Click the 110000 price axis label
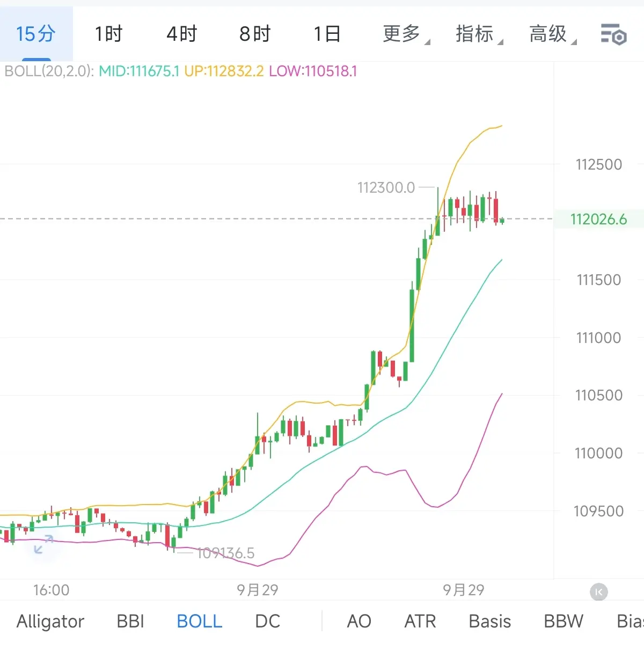Screen dimensions: 644x650 pyautogui.click(x=599, y=453)
